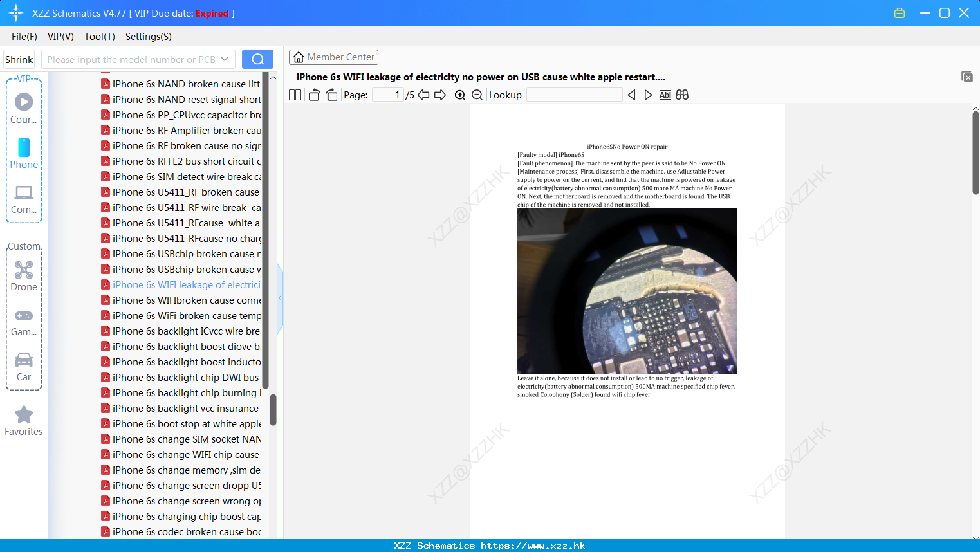Screen dimensions: 980x552
Task: Find next lookup match
Action: [x=648, y=95]
